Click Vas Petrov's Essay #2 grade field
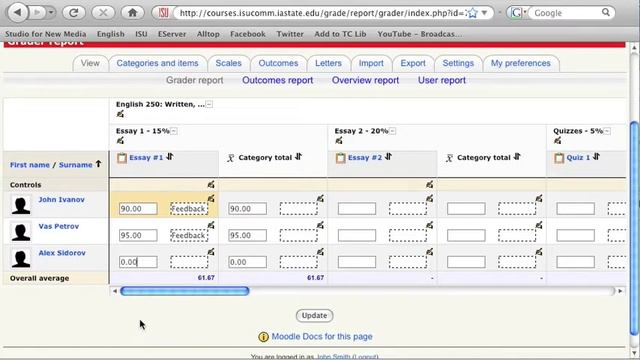This screenshot has width=640, height=360. pyautogui.click(x=357, y=236)
